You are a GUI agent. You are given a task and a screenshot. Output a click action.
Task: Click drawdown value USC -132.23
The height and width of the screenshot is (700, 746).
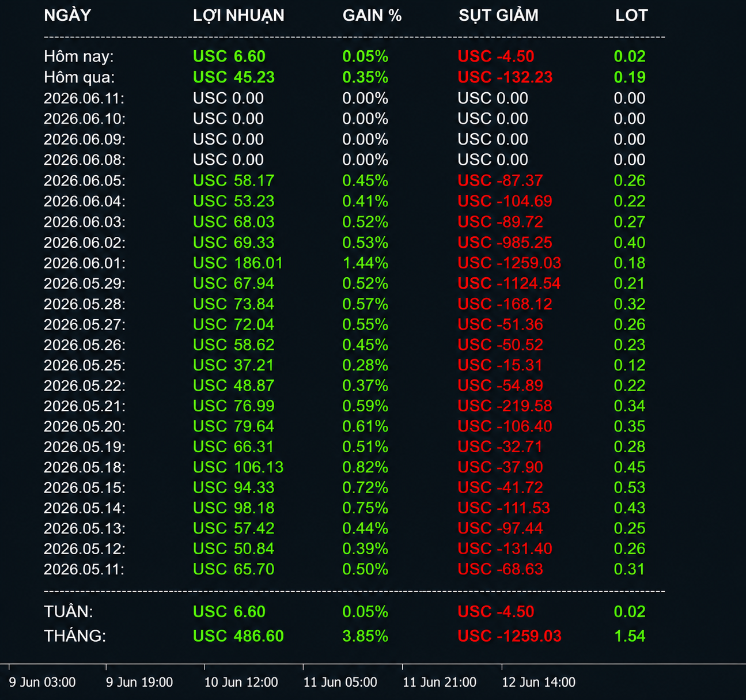(505, 77)
